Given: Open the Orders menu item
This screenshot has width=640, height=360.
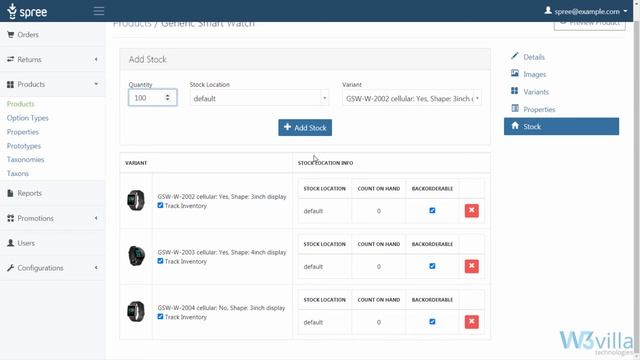Looking at the screenshot, I should point(52,35).
